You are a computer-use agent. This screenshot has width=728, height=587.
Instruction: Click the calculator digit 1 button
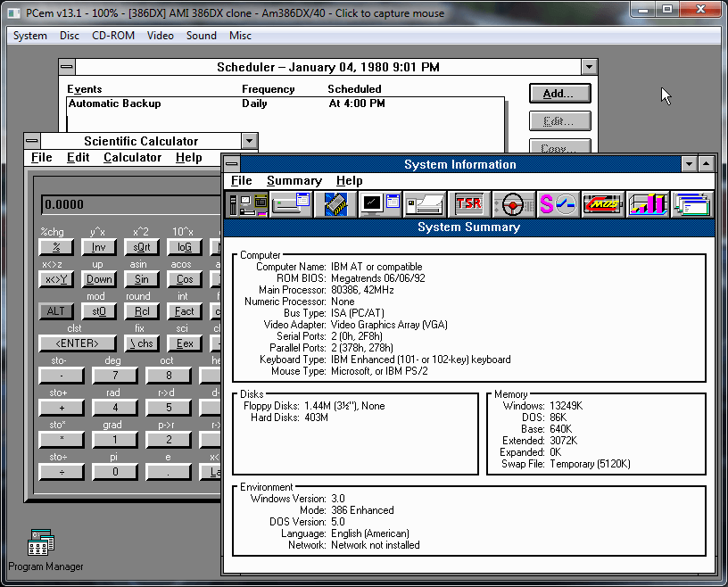tap(115, 440)
